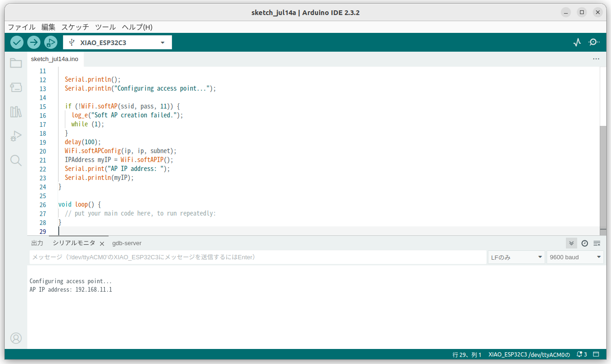
Task: Toggle timestamps in the serial monitor
Action: pos(584,243)
